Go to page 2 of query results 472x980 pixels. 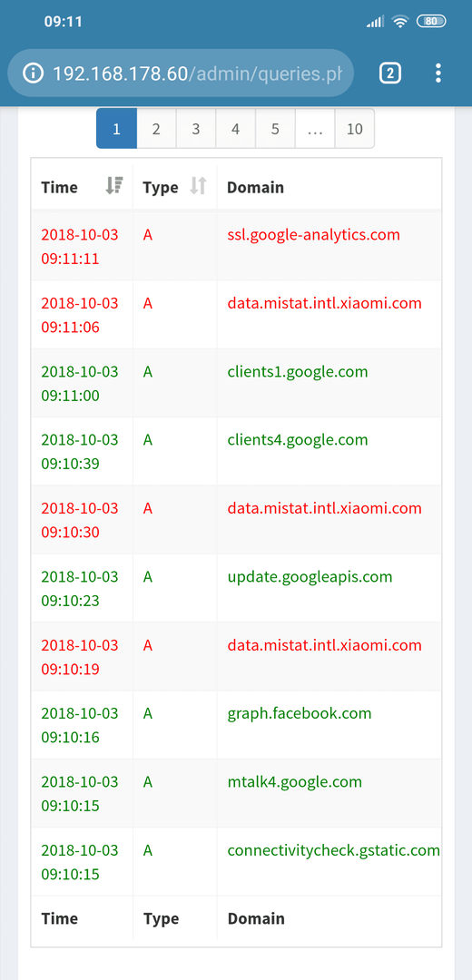(x=156, y=129)
